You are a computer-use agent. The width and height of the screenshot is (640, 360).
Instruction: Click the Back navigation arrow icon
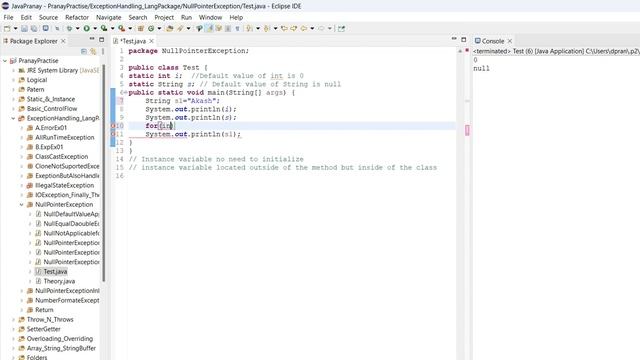(304, 29)
